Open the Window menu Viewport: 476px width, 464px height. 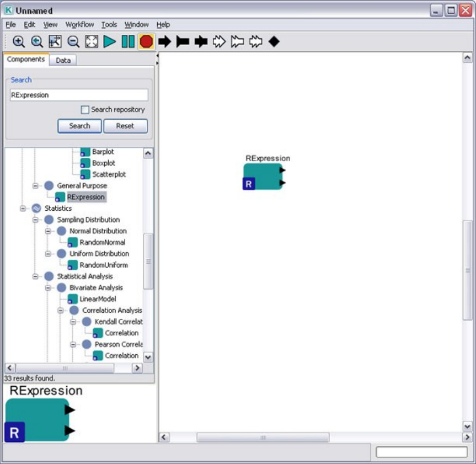point(136,25)
